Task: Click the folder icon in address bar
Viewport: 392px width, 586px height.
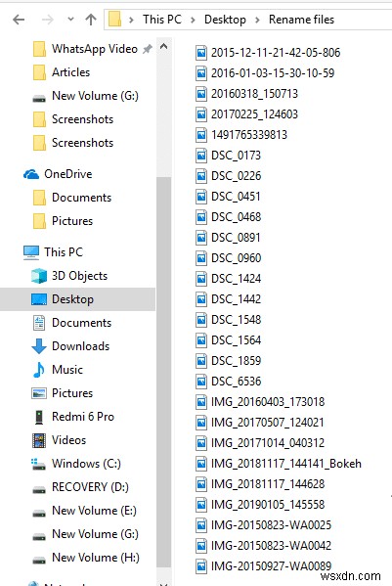Action: point(115,19)
